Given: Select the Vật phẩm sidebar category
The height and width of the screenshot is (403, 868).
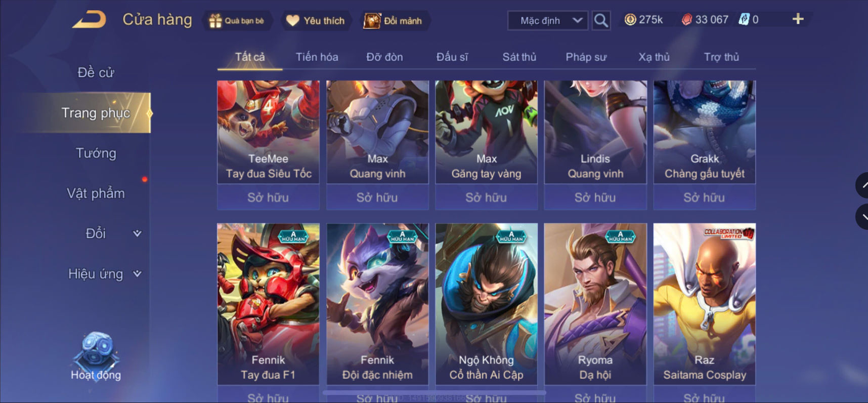Looking at the screenshot, I should (x=96, y=193).
